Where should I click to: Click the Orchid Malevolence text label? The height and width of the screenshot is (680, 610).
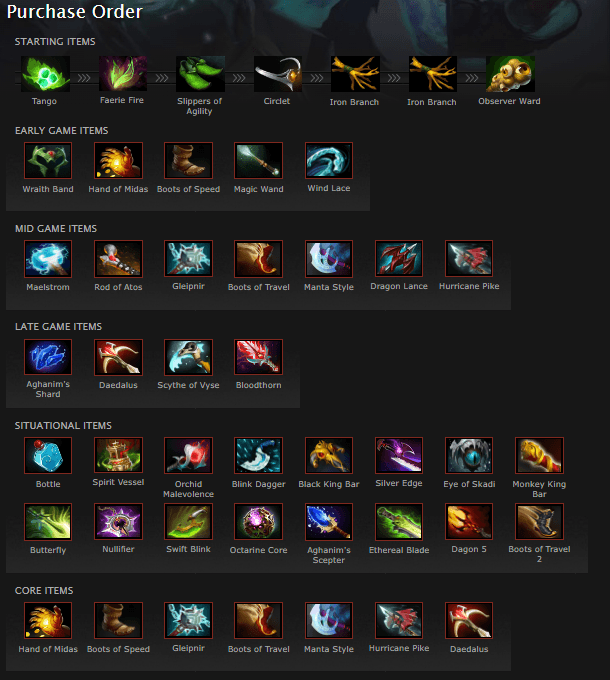click(188, 489)
